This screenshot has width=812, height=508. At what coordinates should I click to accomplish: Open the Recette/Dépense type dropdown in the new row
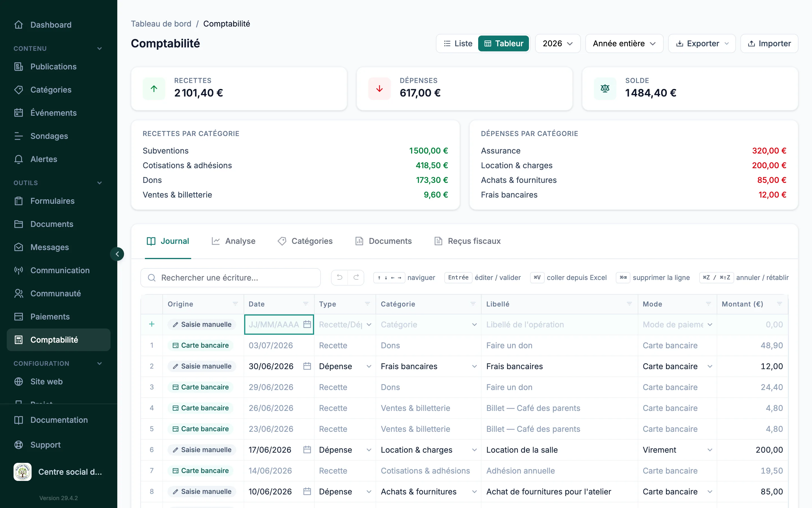pos(345,325)
